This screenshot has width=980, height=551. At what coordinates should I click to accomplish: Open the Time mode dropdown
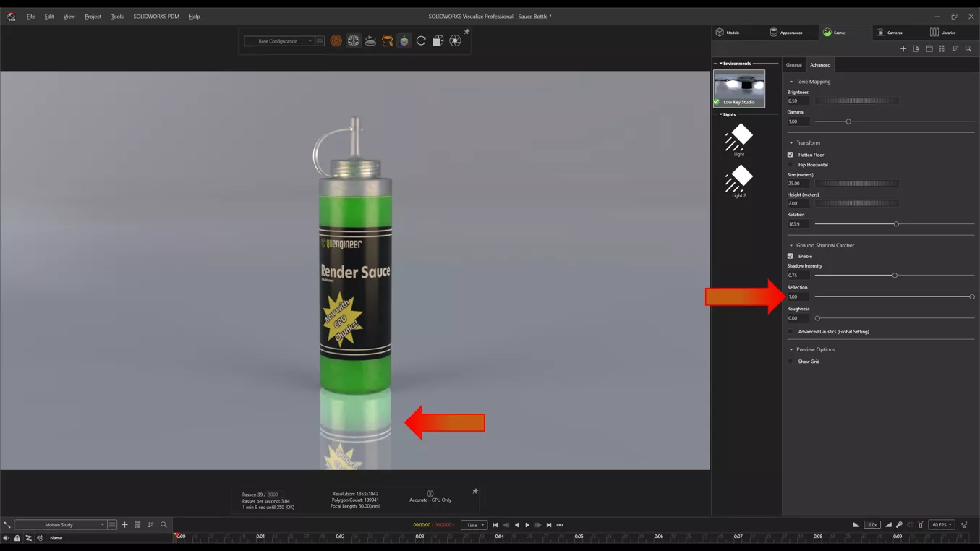click(474, 525)
